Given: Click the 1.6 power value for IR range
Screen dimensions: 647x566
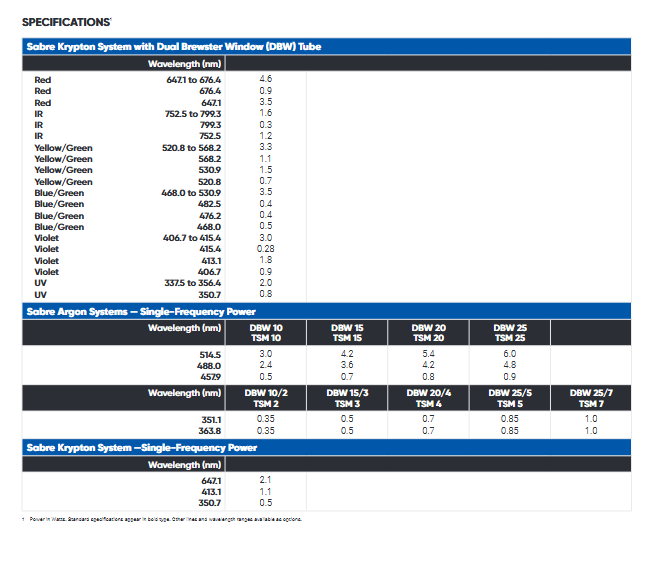Looking at the screenshot, I should coord(266,113).
